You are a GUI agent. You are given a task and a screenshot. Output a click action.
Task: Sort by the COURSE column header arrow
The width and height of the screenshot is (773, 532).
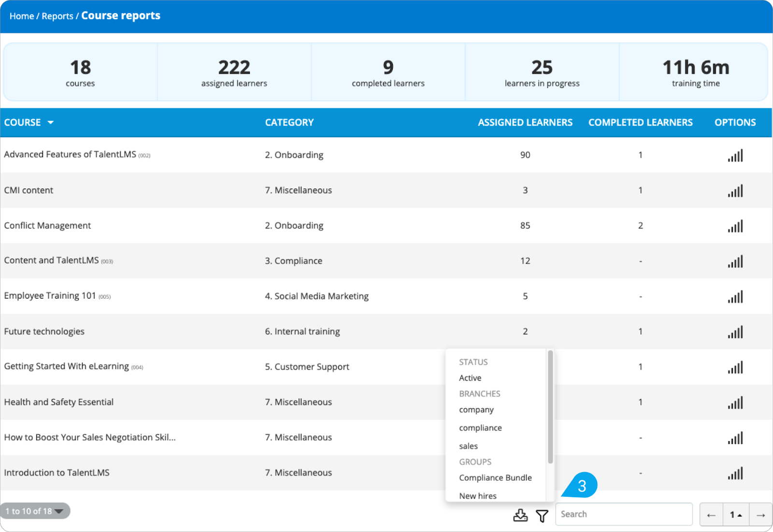50,123
